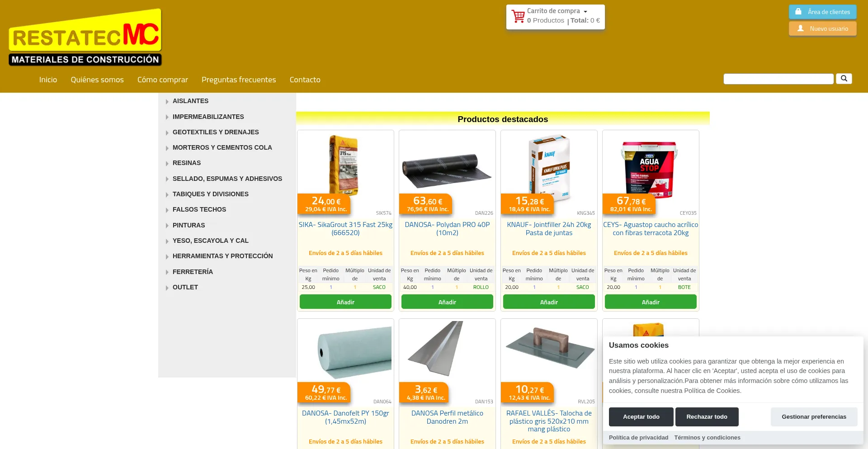Expand the AISLANTES category arrow
The image size is (868, 449).
click(167, 102)
